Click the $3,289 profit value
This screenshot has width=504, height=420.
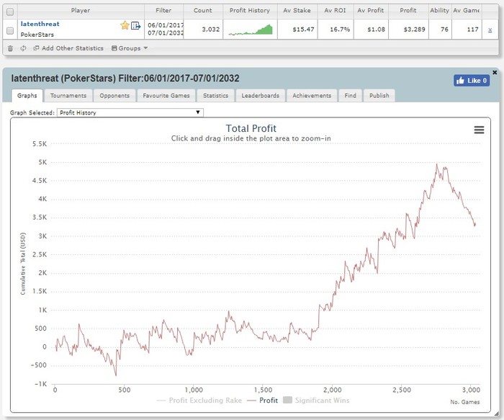414,30
